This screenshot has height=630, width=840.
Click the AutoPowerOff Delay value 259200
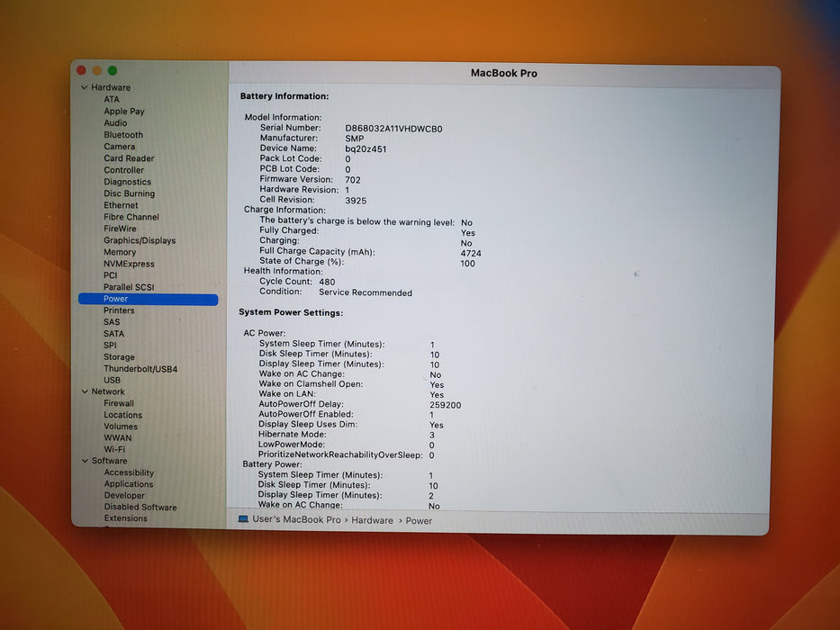(x=445, y=405)
